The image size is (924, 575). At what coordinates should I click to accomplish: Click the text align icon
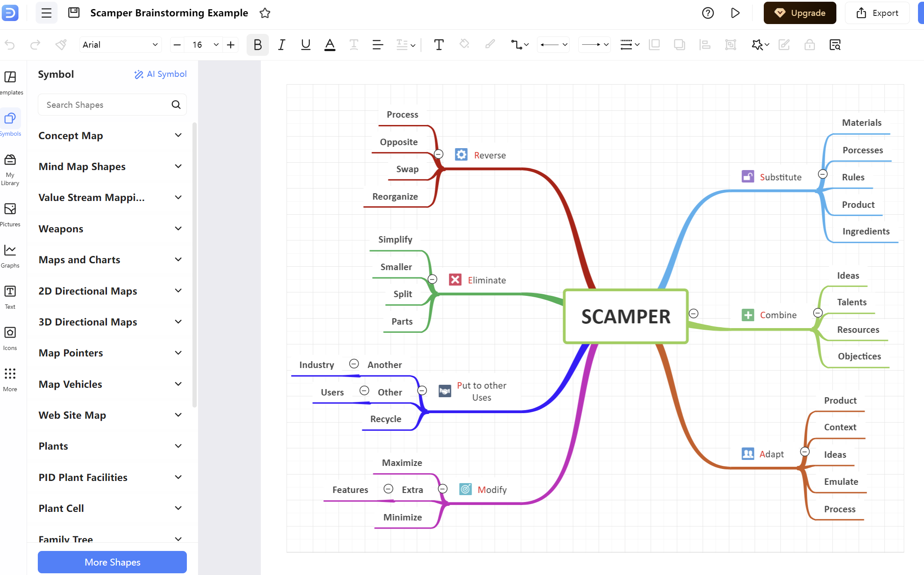coord(378,45)
